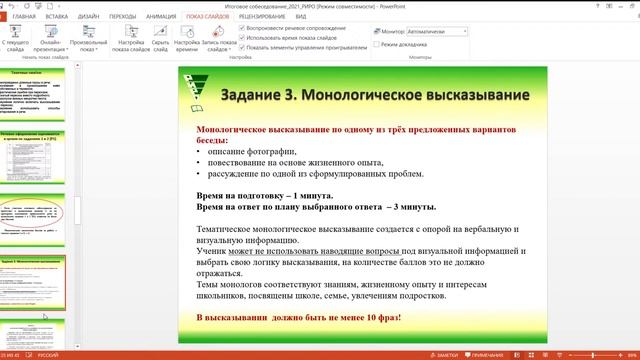
Task: Open the Дизайн ribbon tab
Action: 89,17
